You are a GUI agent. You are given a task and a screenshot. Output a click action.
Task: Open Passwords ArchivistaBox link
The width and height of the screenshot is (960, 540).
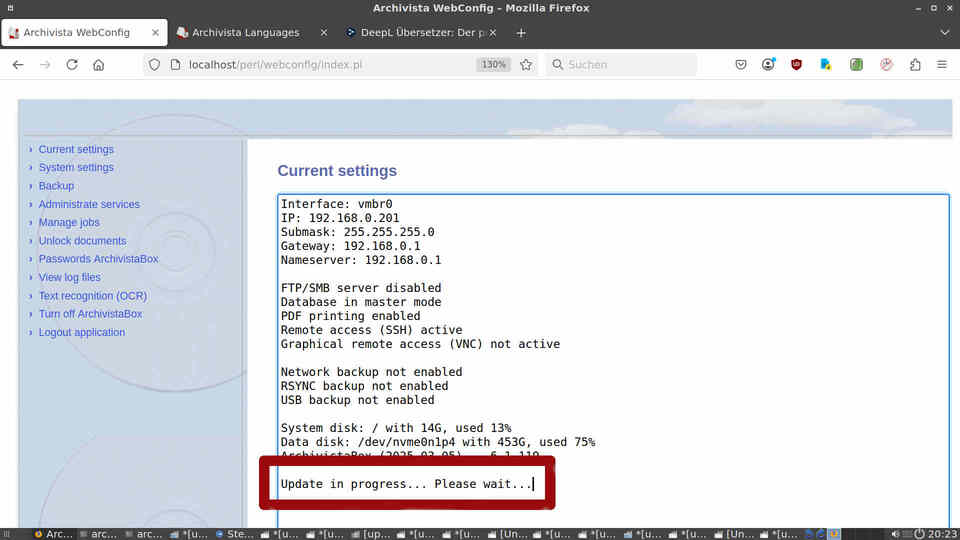coord(99,259)
